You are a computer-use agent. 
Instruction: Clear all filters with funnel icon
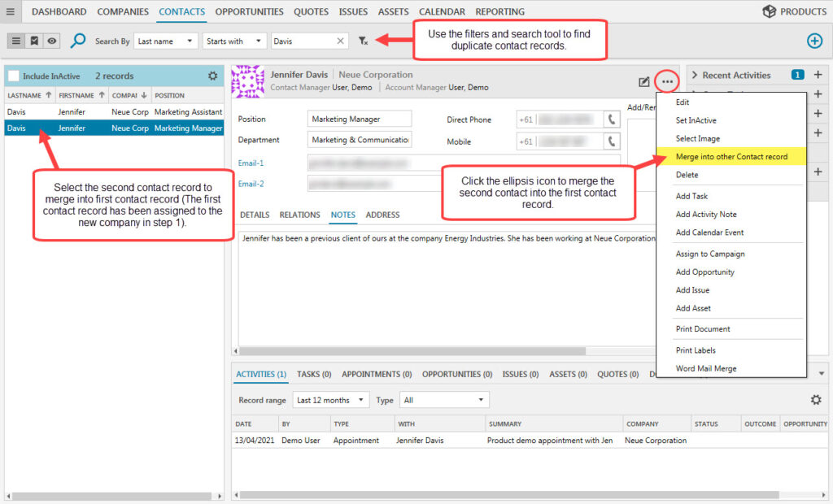click(364, 41)
